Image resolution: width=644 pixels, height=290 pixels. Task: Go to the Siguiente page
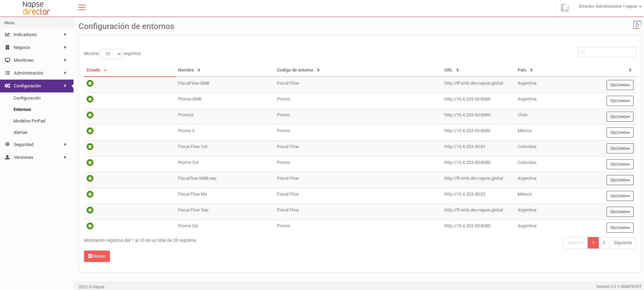[622, 243]
